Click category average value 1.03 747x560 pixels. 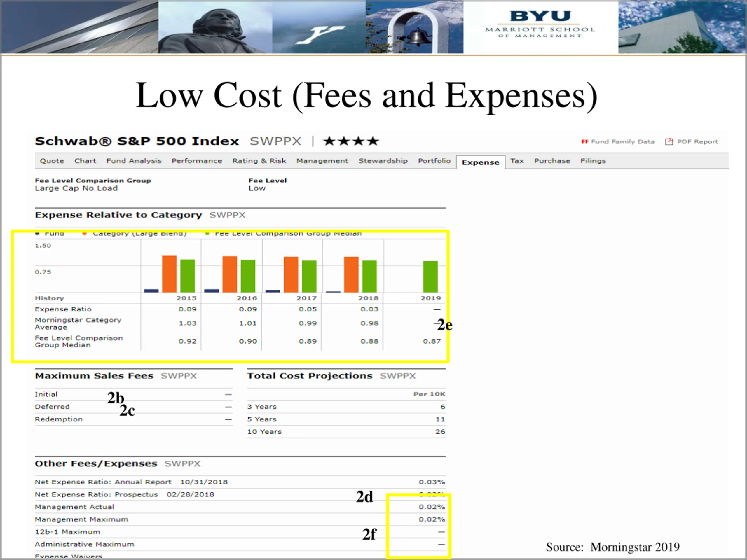coord(187,323)
